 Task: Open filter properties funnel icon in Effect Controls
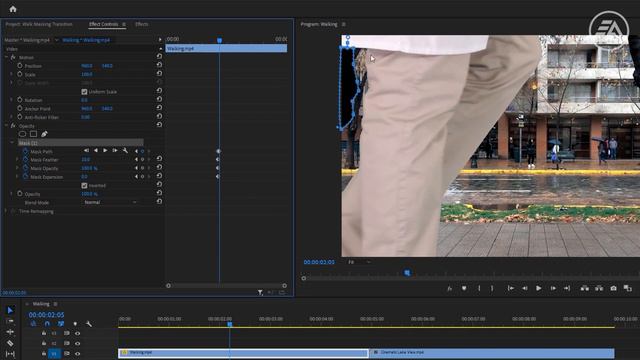point(260,292)
